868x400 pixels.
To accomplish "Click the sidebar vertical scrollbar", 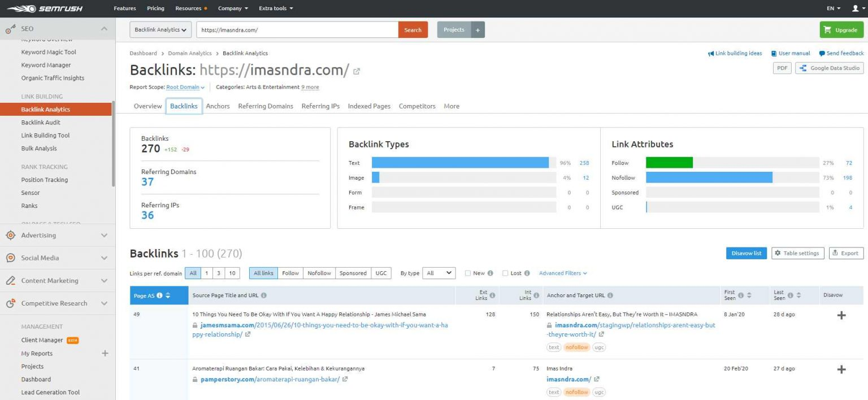I will 113,144.
